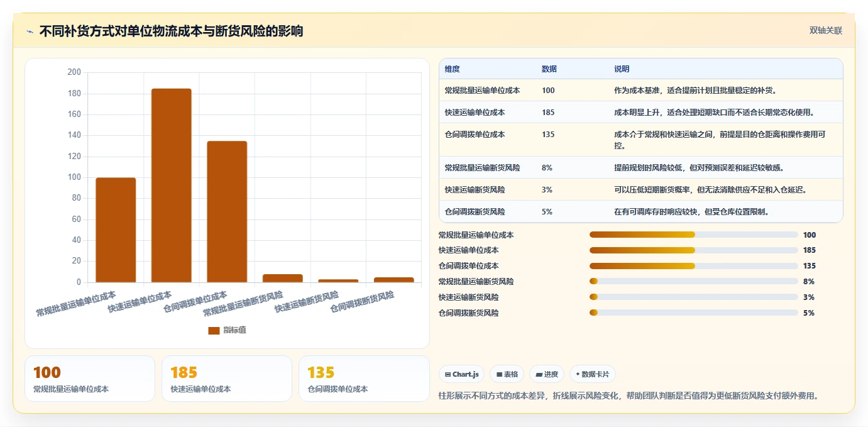This screenshot has height=427, width=868.
Task: Click progress value 185 at row end
Action: [810, 250]
